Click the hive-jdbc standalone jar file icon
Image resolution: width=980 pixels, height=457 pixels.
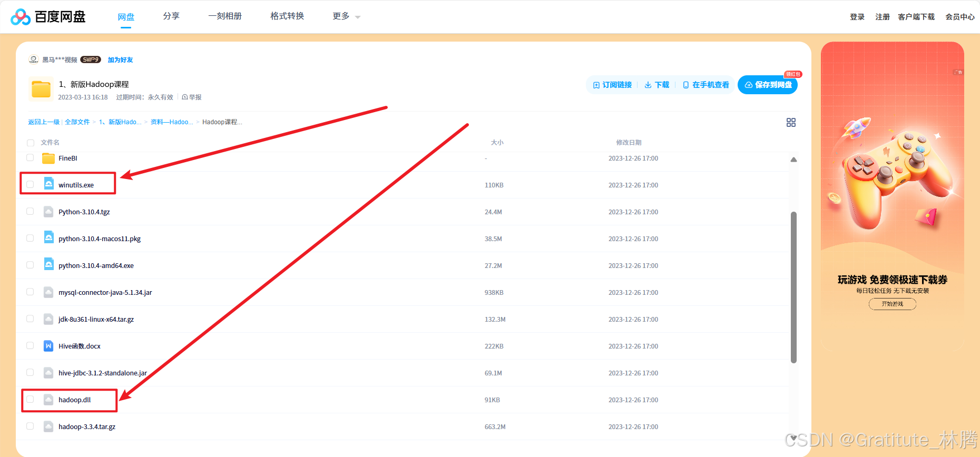tap(48, 373)
